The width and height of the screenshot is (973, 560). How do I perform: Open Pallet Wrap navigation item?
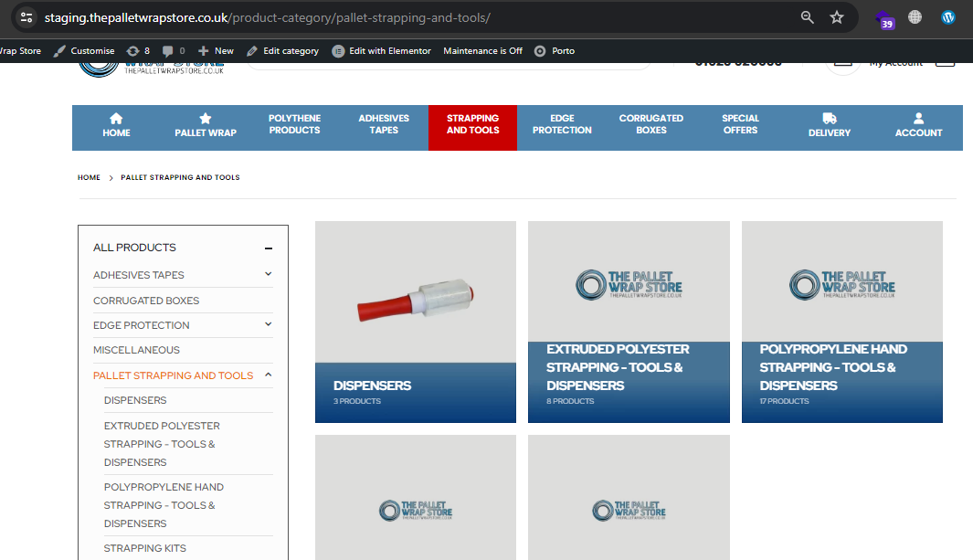pyautogui.click(x=206, y=125)
